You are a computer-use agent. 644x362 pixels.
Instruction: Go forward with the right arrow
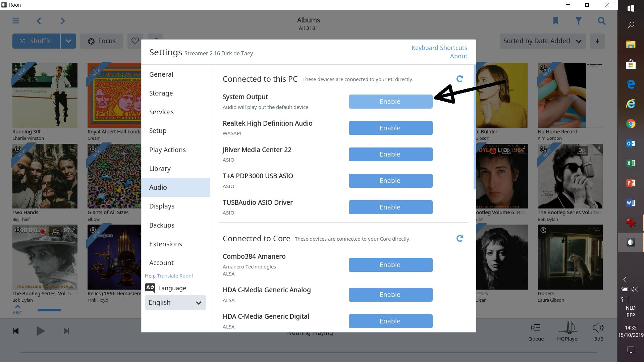62,21
